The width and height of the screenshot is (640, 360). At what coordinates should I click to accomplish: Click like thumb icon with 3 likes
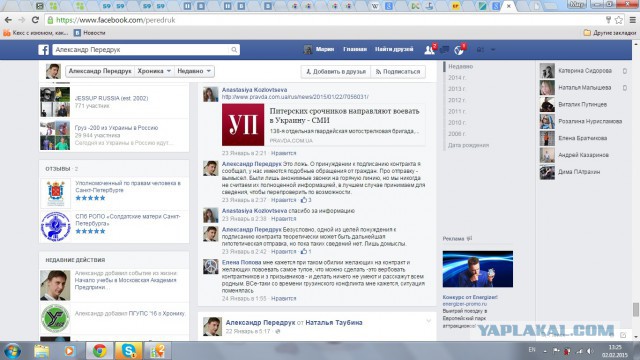pyautogui.click(x=304, y=200)
